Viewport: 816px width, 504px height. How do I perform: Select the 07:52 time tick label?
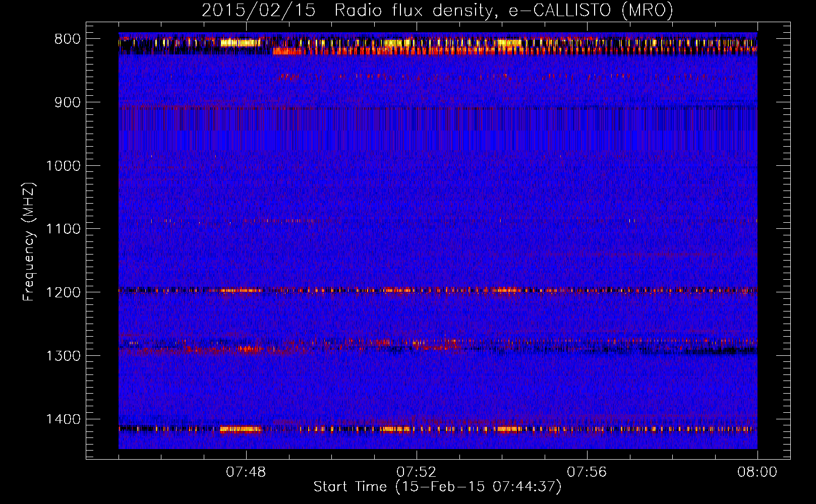417,472
